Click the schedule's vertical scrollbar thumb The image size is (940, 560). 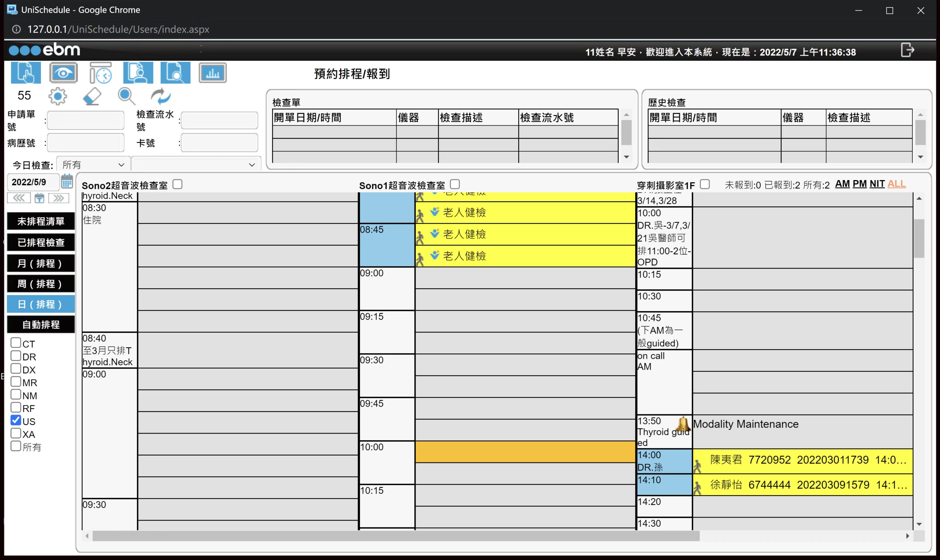click(x=919, y=238)
